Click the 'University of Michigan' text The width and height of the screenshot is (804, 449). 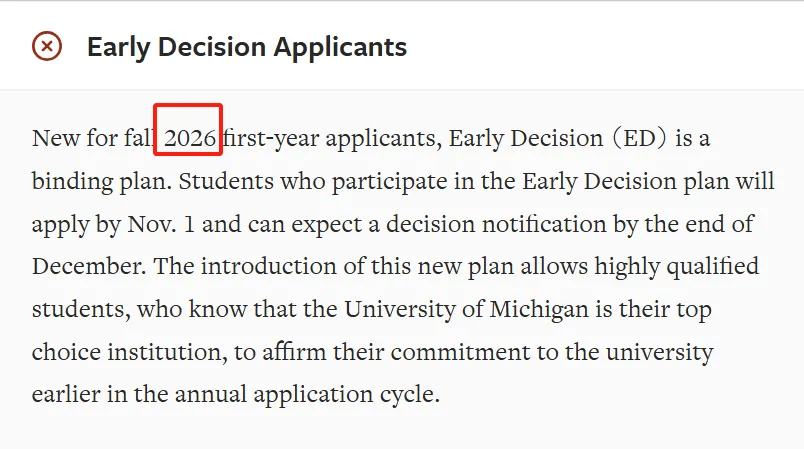point(466,310)
